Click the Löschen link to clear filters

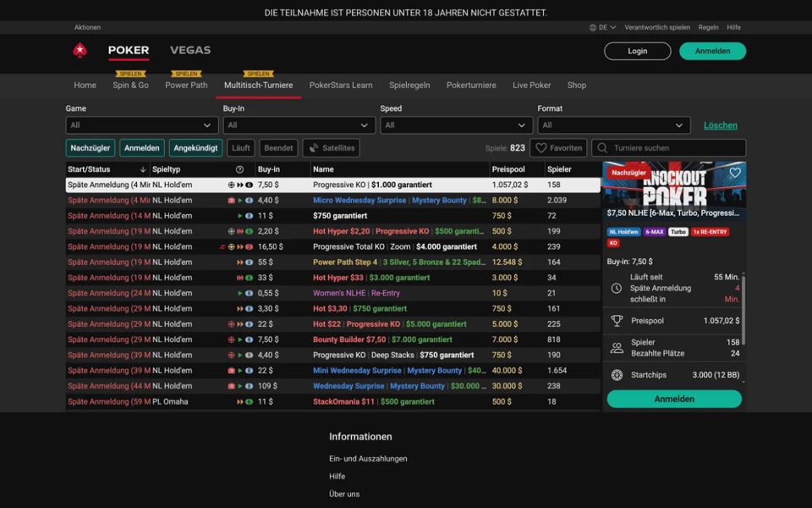point(721,125)
